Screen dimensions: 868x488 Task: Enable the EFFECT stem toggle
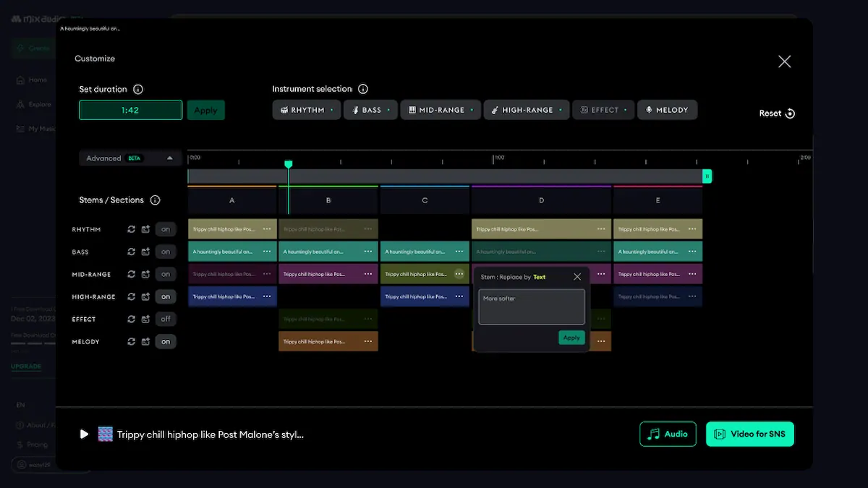[166, 319]
